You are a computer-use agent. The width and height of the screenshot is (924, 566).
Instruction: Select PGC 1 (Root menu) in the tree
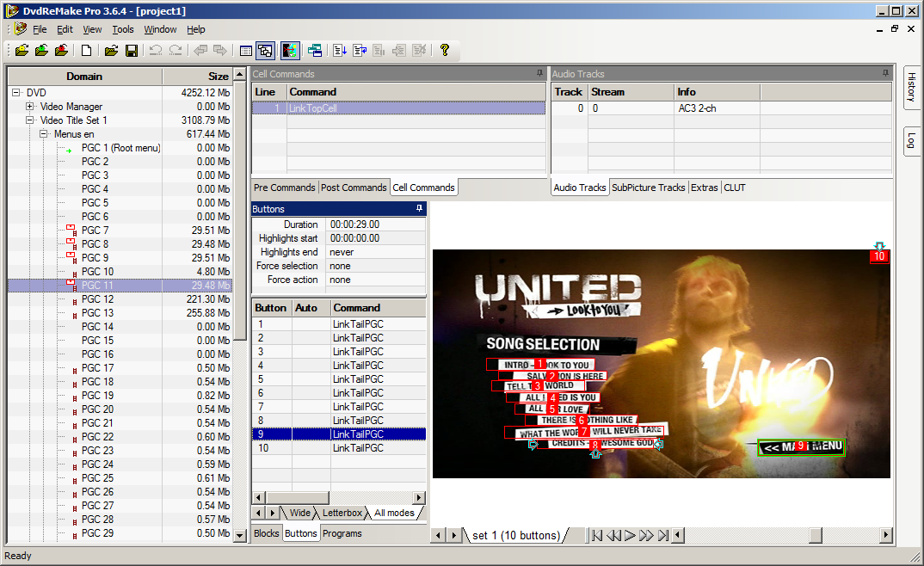[120, 148]
